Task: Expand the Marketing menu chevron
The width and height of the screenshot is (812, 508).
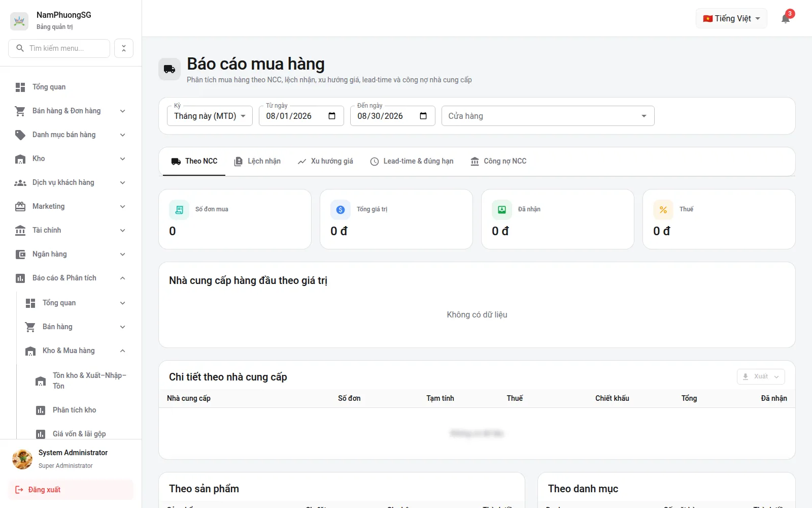Action: pyautogui.click(x=123, y=206)
